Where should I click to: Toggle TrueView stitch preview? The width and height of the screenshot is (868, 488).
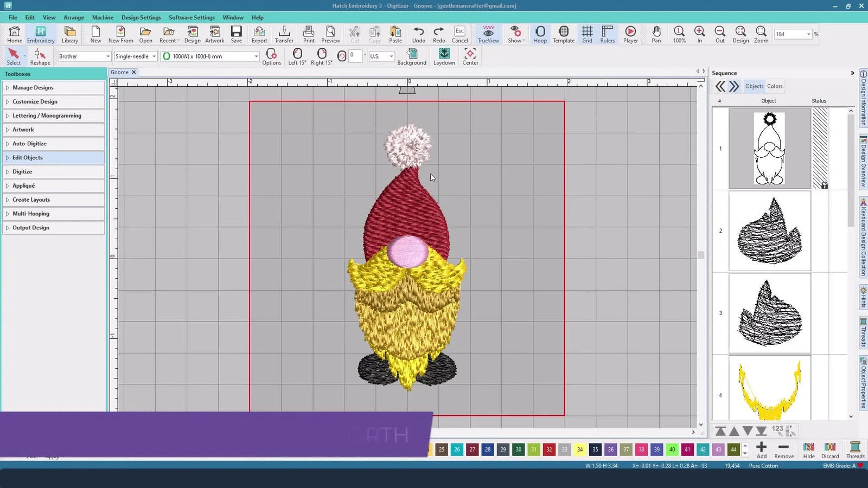[488, 34]
